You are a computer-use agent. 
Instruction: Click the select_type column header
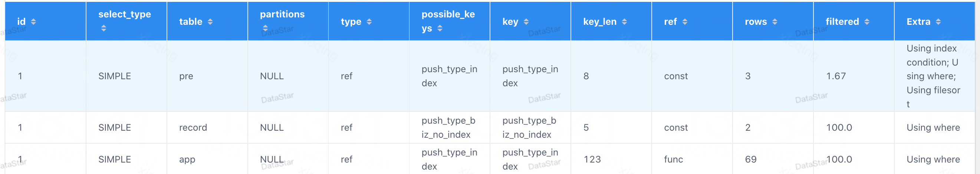click(x=124, y=14)
